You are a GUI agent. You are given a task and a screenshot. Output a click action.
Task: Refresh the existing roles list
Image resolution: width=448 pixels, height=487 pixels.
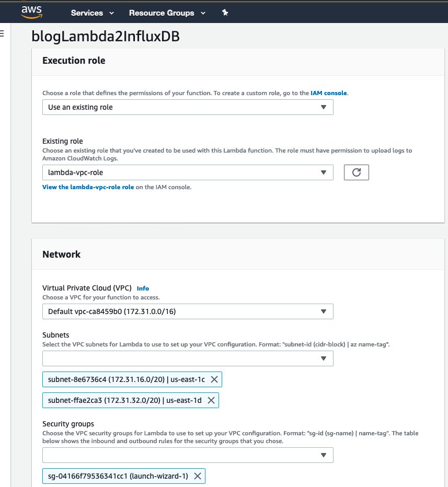(x=357, y=172)
